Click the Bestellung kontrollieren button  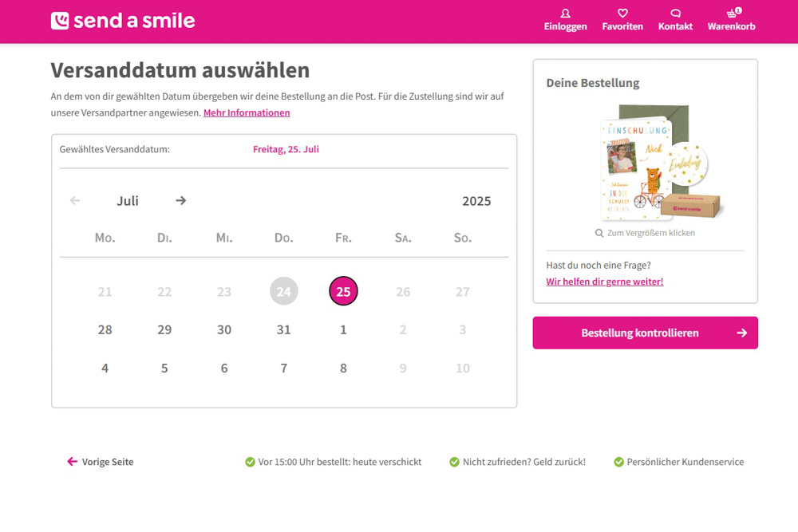coord(645,333)
